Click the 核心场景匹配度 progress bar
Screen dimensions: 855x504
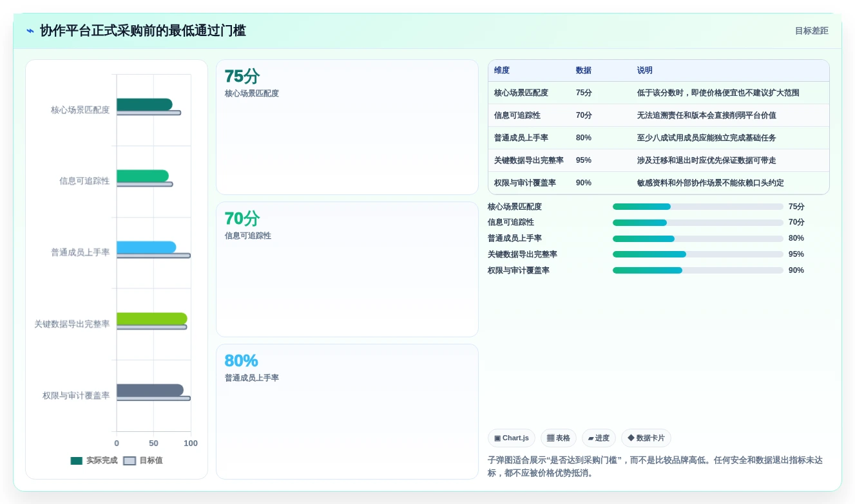(x=698, y=207)
